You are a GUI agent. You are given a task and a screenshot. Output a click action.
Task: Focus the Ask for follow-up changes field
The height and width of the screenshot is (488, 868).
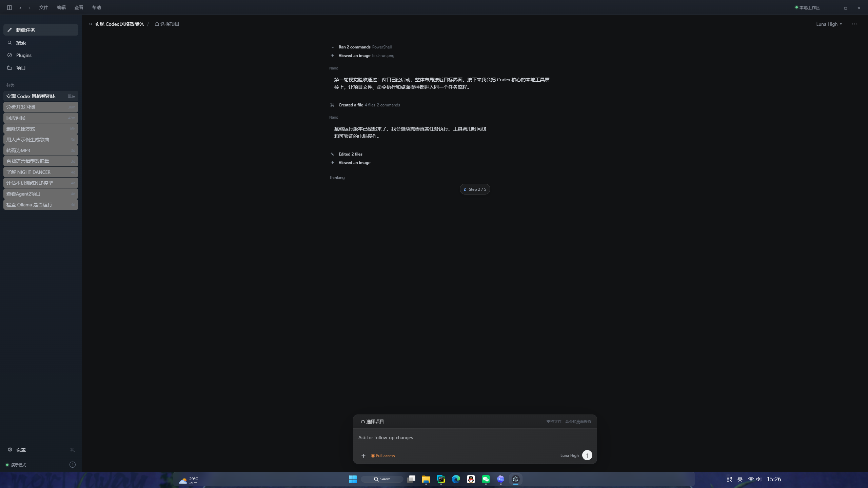click(475, 438)
